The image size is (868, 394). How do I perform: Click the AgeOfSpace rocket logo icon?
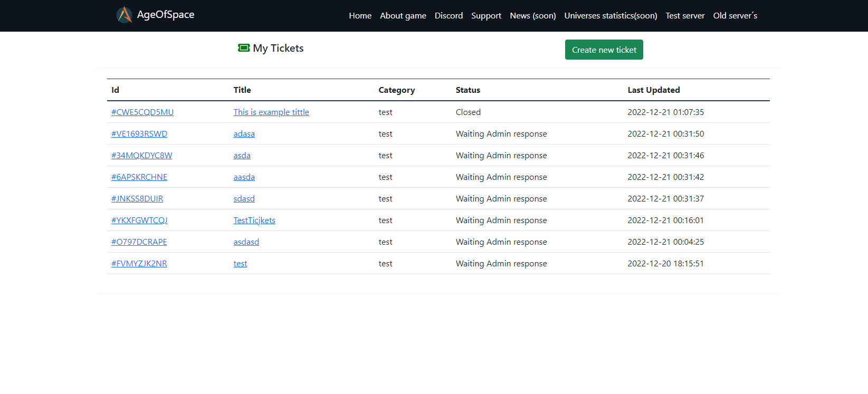pyautogui.click(x=125, y=15)
